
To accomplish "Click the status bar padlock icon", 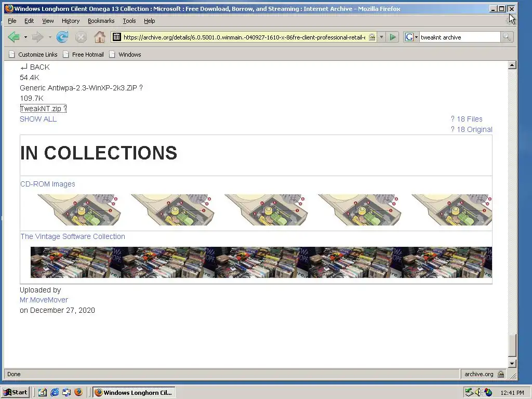I will (x=501, y=374).
